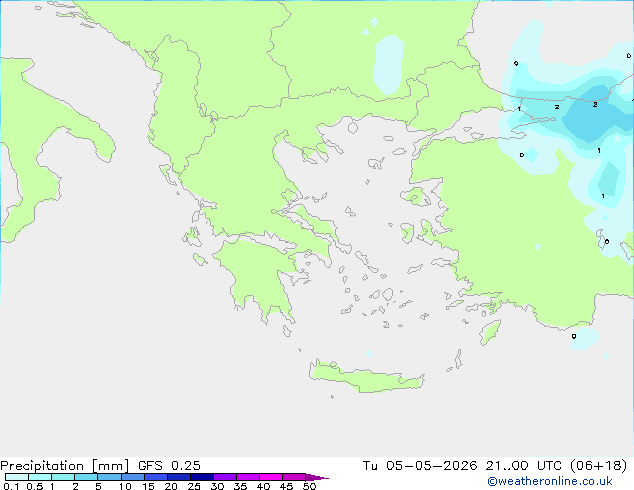Click the 1–2 mm legend swatch

coord(63,477)
